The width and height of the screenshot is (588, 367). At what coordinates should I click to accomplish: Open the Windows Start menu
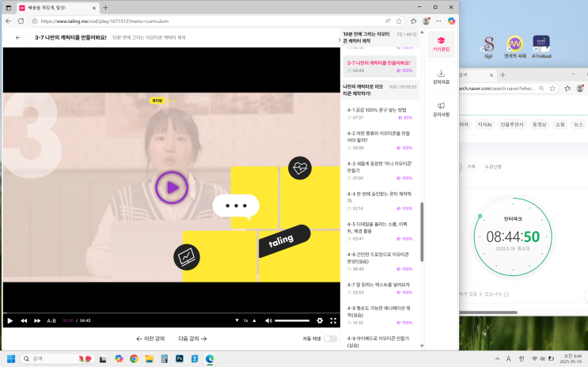(x=11, y=359)
